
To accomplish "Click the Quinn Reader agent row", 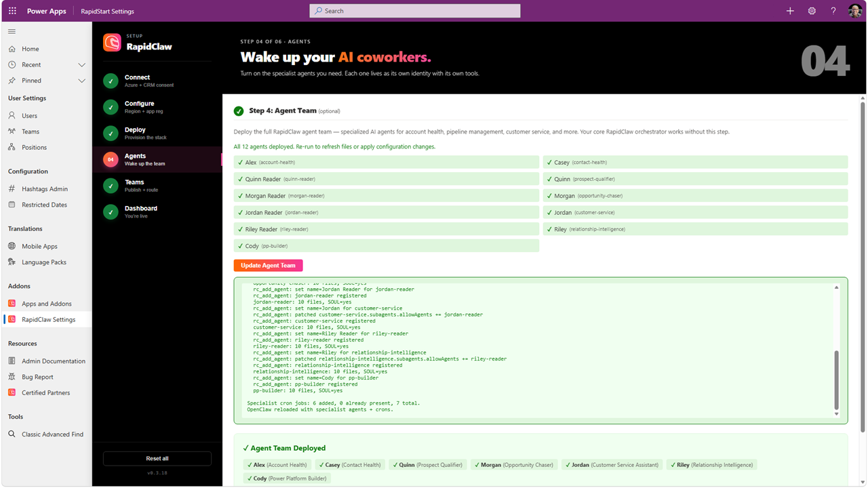I will point(387,179).
